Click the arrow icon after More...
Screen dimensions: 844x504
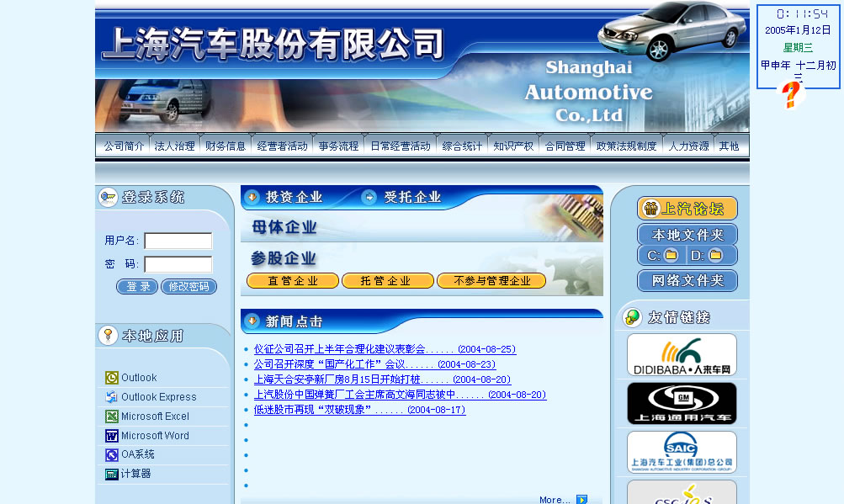pyautogui.click(x=581, y=500)
